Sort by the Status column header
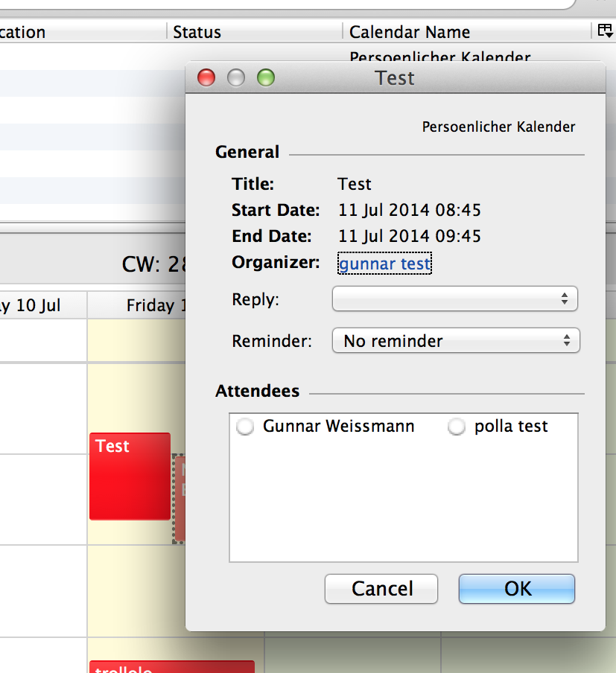Screen dimensions: 616x673 coord(253,32)
